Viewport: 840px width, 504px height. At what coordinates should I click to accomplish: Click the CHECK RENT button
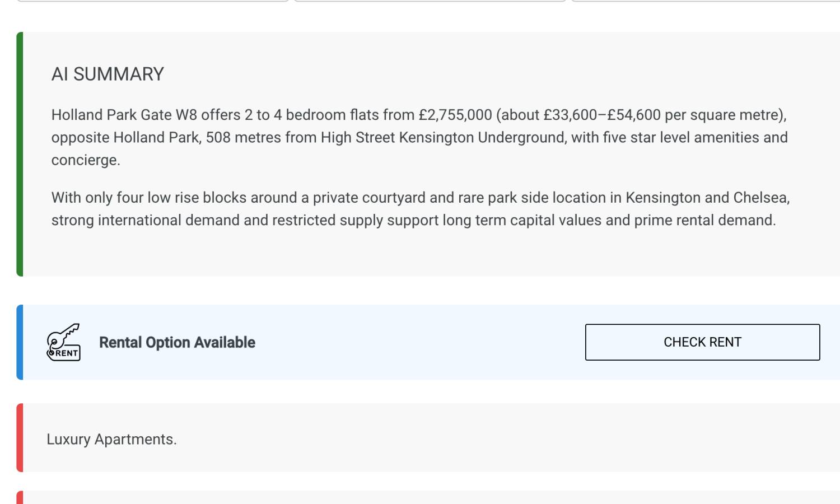click(702, 342)
